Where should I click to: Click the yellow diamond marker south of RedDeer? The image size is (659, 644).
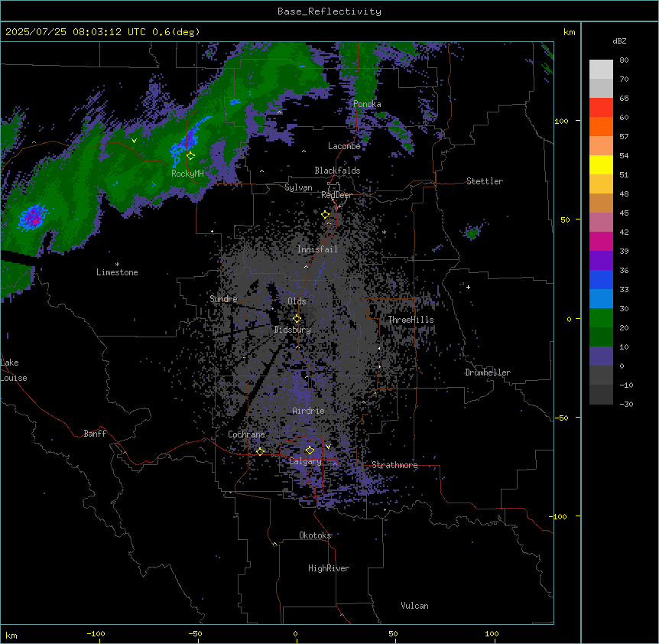click(x=325, y=215)
